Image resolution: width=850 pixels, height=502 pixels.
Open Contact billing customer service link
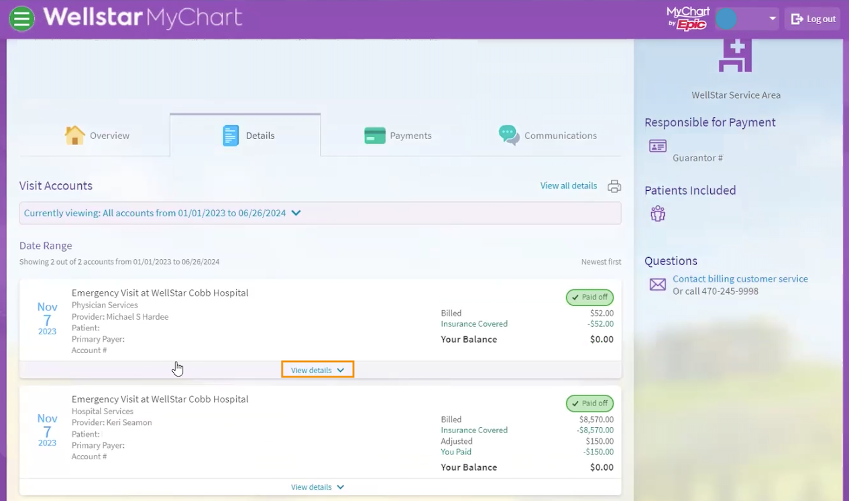[740, 279]
